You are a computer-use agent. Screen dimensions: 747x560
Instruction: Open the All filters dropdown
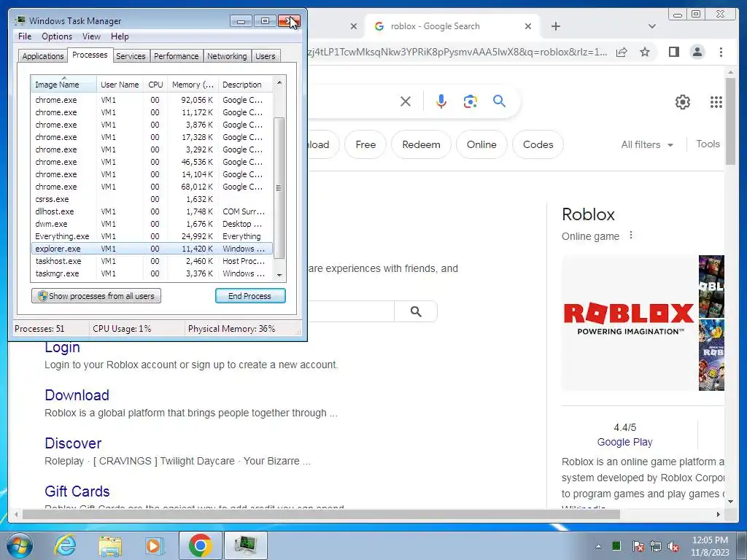pyautogui.click(x=647, y=145)
